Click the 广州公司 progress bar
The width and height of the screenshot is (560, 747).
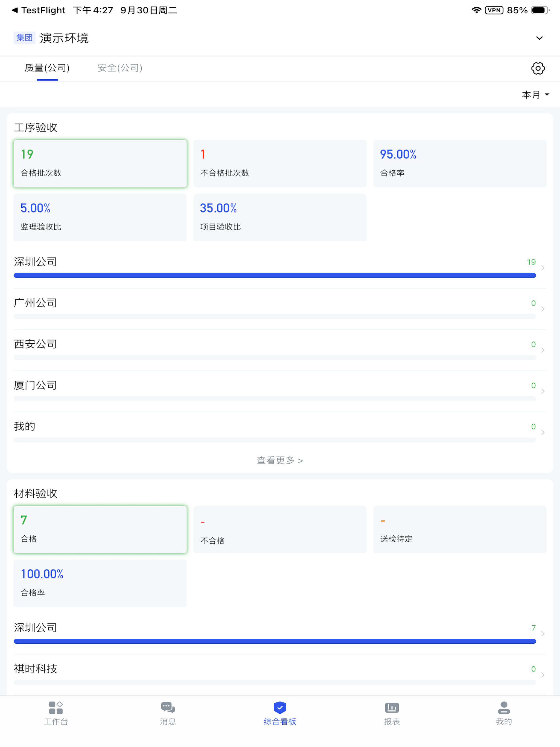pyautogui.click(x=275, y=317)
